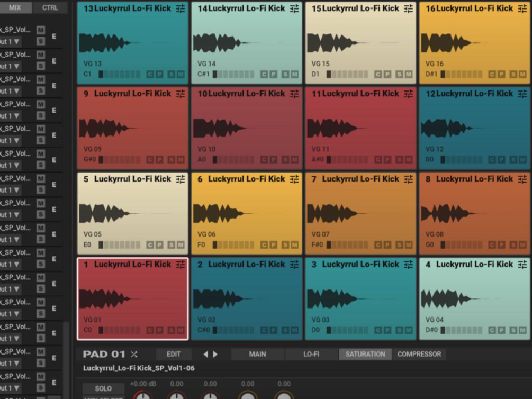The height and width of the screenshot is (399, 532).
Task: Click the level meter on pad VG 01
Action: pos(120,330)
